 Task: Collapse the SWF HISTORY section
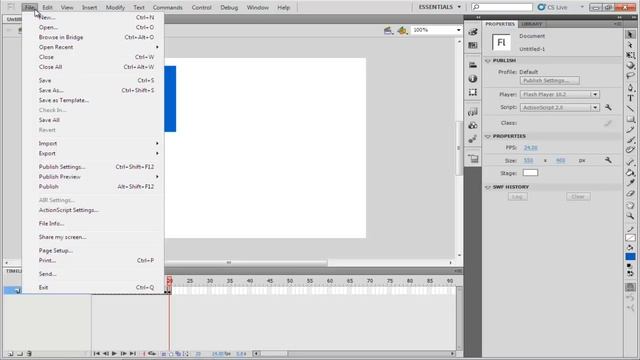click(x=488, y=187)
